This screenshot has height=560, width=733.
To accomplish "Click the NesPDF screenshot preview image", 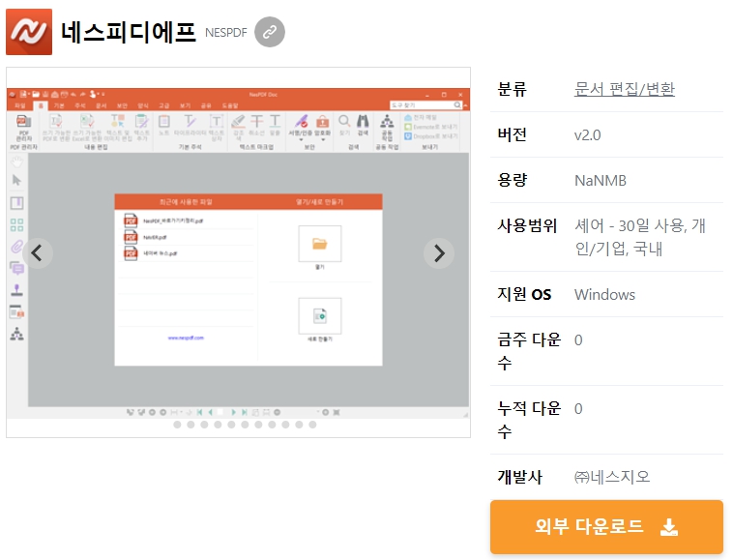I will (238, 252).
